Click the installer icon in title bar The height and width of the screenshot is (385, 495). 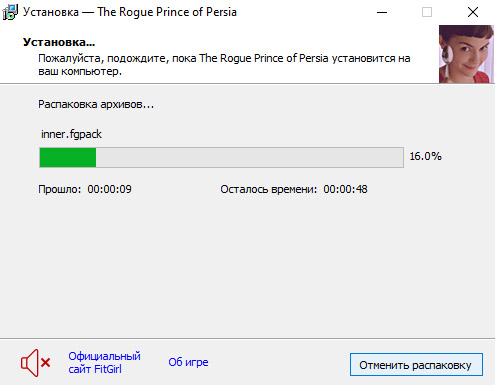pos(10,12)
